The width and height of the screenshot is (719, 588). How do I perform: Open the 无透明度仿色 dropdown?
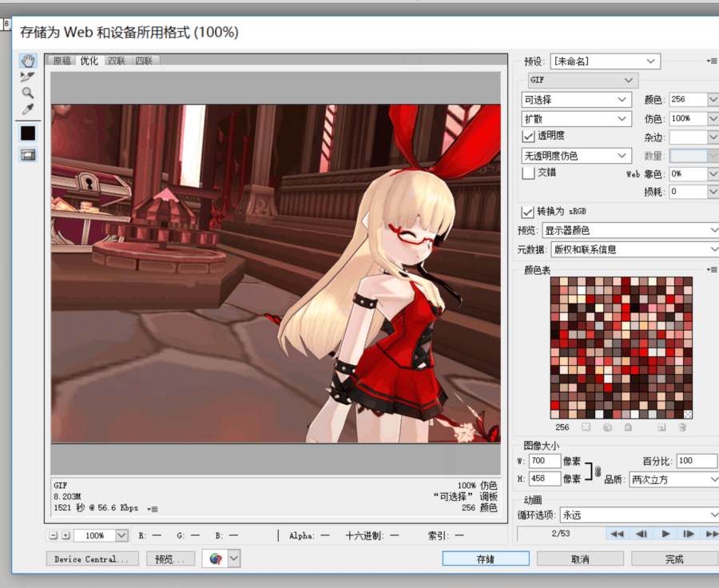pos(576,156)
